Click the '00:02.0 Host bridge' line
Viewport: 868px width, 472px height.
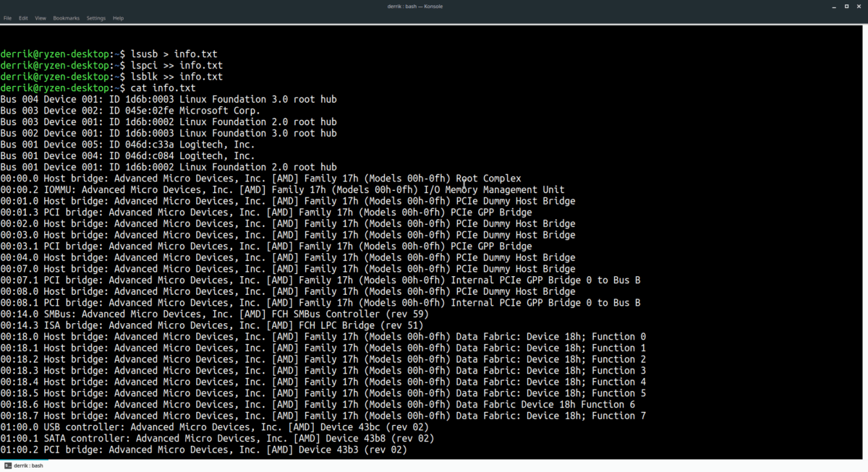pyautogui.click(x=288, y=224)
